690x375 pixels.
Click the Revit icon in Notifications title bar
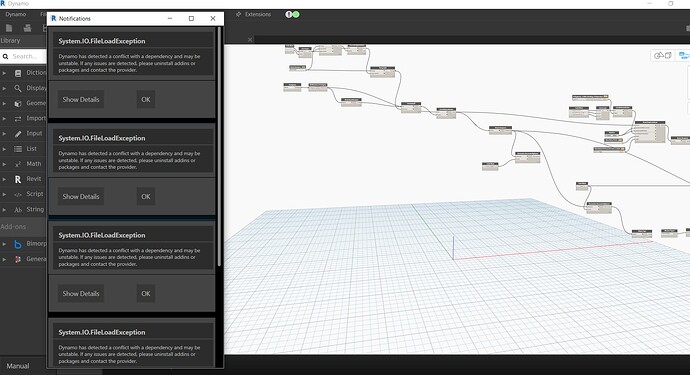point(54,18)
